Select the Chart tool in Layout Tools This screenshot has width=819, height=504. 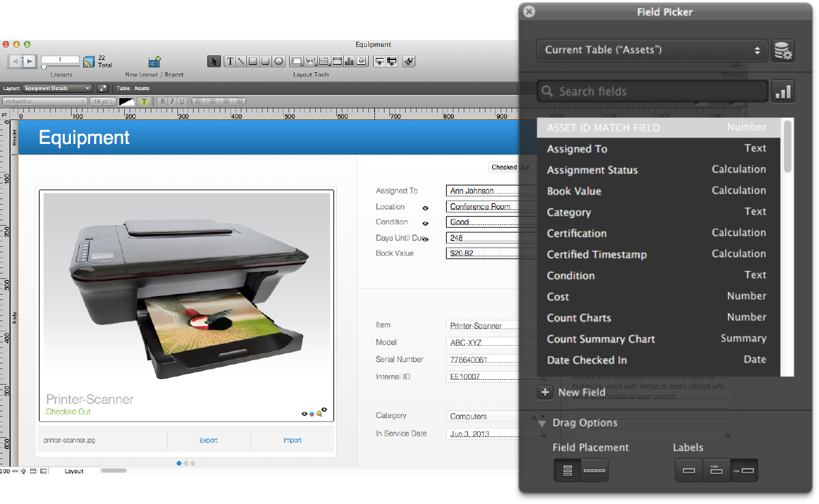pyautogui.click(x=349, y=61)
